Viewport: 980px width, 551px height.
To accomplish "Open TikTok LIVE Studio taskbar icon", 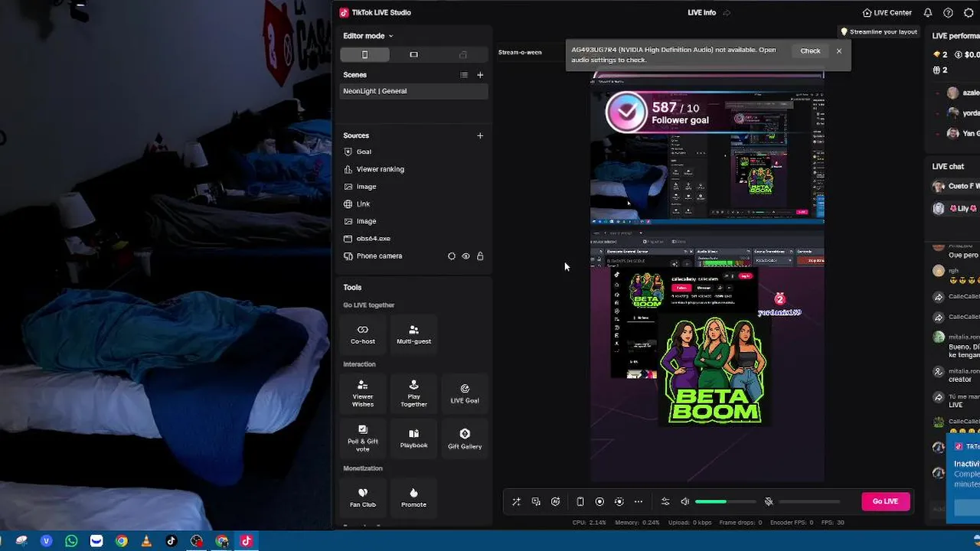I will (x=247, y=541).
